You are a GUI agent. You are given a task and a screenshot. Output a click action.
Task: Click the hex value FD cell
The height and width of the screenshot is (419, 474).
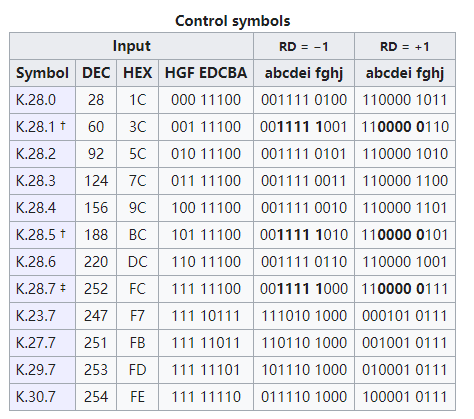[x=137, y=370]
